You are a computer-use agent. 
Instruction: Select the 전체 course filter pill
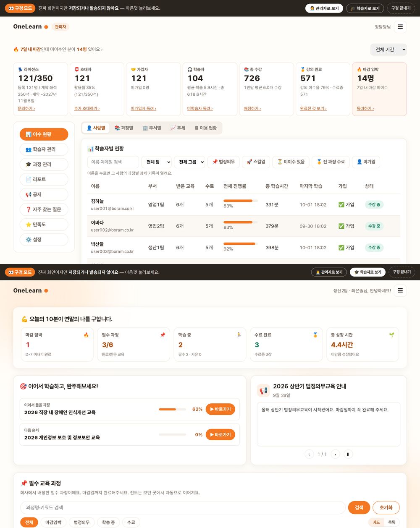point(29,523)
